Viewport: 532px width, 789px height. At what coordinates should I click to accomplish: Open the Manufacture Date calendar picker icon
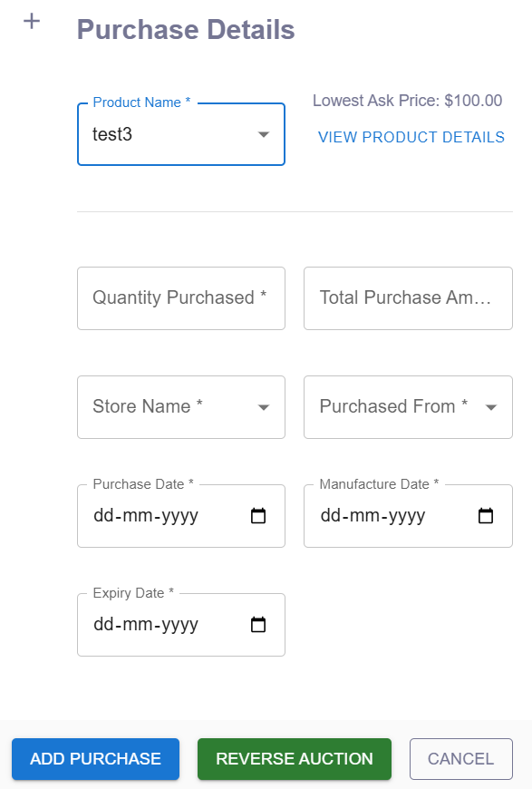point(485,516)
